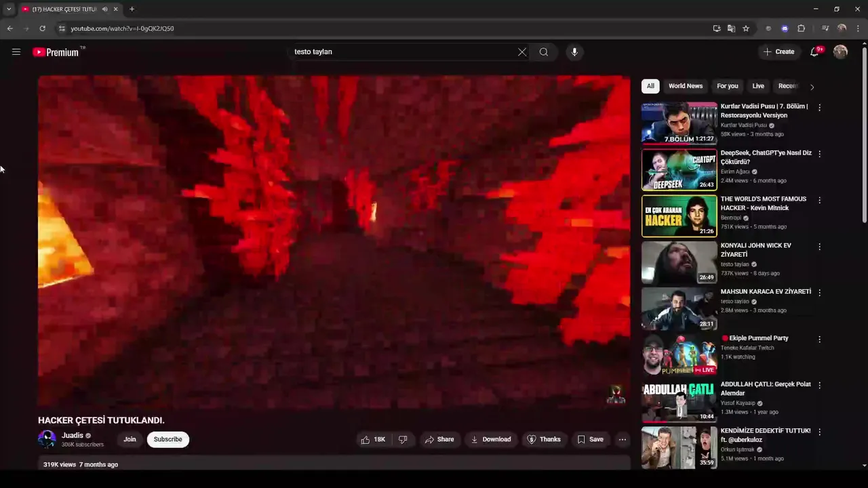The width and height of the screenshot is (868, 488).
Task: Dislike this video
Action: 403,439
